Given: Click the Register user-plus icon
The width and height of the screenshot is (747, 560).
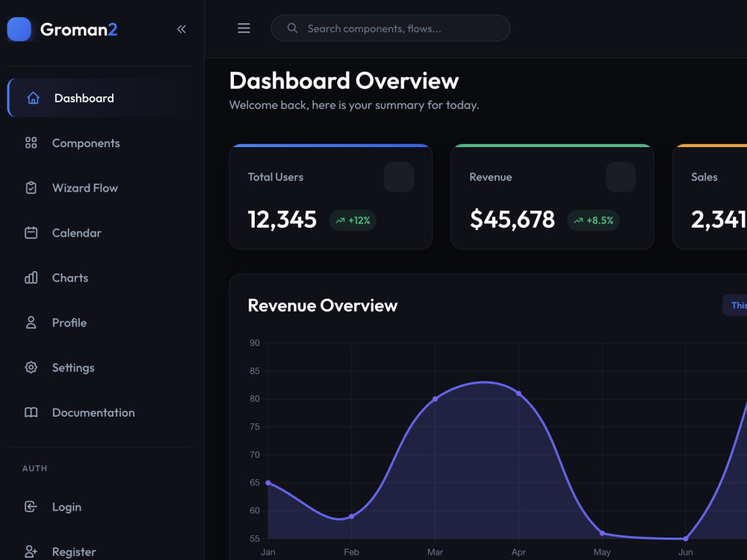Looking at the screenshot, I should click(x=31, y=552).
